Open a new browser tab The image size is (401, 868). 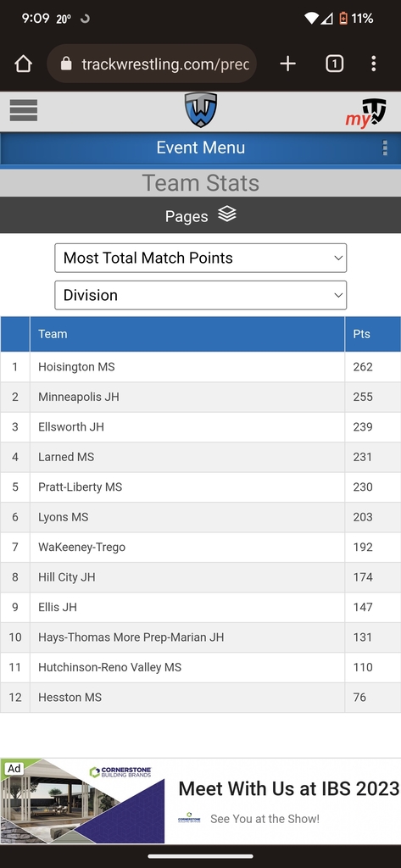288,64
